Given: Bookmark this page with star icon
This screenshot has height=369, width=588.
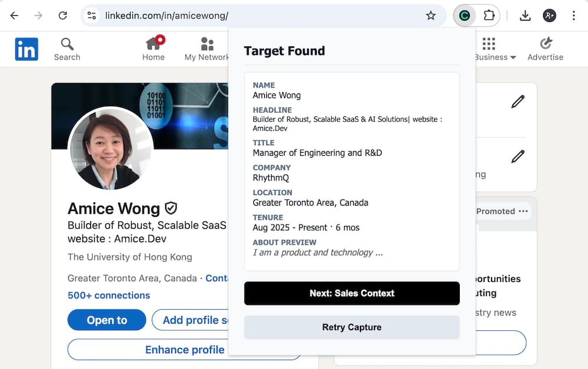Looking at the screenshot, I should [x=431, y=16].
